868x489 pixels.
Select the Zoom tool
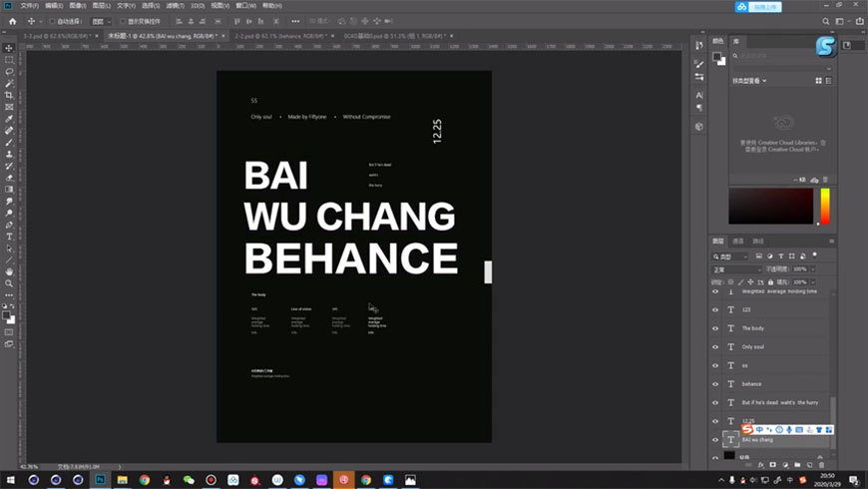click(9, 283)
